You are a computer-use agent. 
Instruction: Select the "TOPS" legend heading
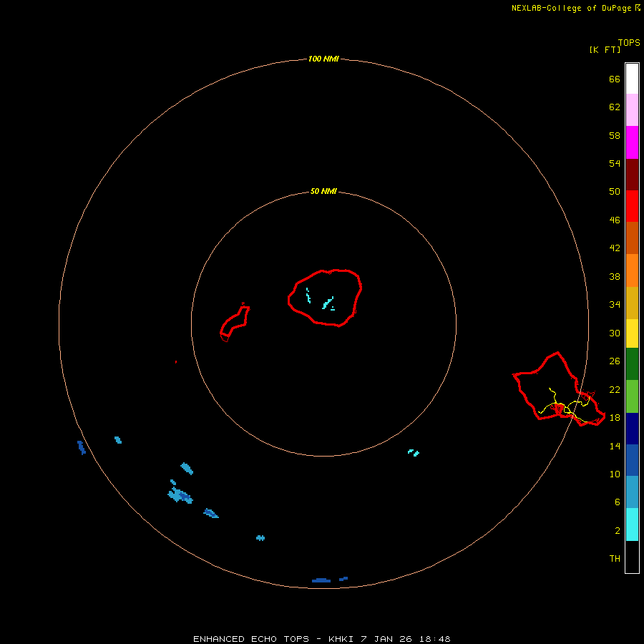629,43
